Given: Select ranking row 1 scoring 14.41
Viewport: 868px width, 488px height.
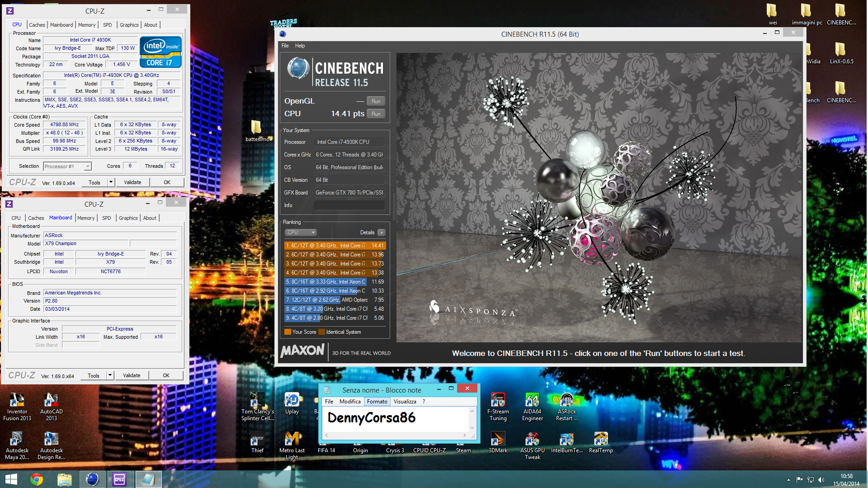Looking at the screenshot, I should tap(335, 246).
